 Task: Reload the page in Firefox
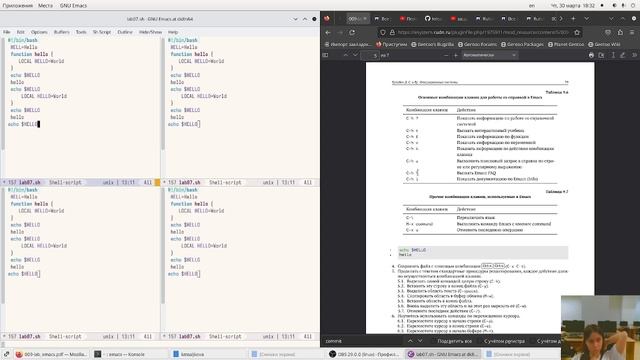352,32
